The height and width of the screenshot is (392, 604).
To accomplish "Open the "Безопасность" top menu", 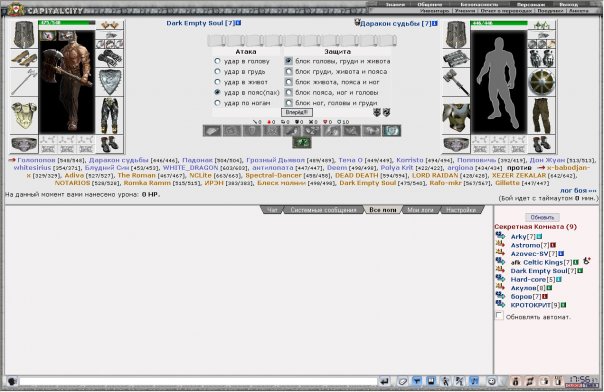I will 479,5.
